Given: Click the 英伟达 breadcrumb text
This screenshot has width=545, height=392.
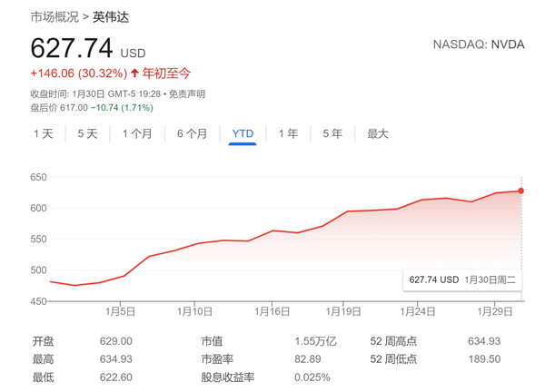Looking at the screenshot, I should [x=111, y=15].
